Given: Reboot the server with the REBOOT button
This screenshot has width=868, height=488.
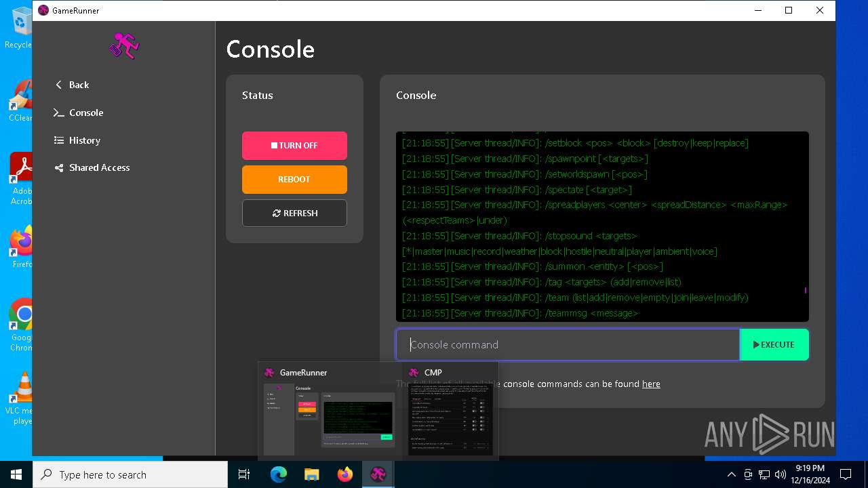Looking at the screenshot, I should [294, 180].
